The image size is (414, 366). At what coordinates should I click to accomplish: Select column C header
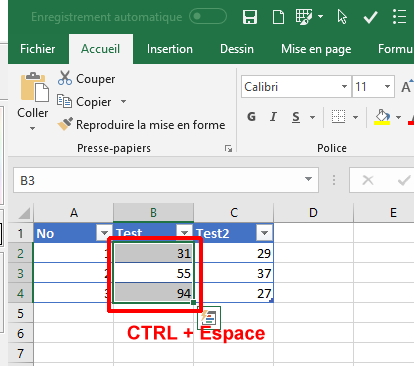(x=234, y=213)
